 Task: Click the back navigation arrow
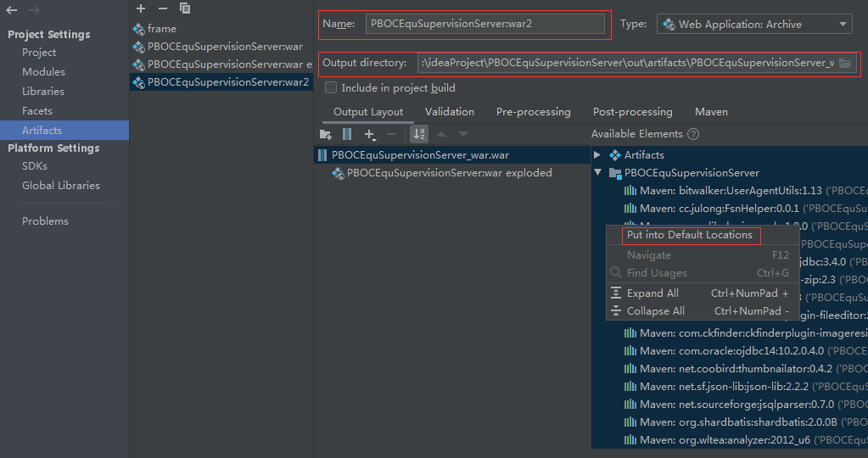pyautogui.click(x=12, y=10)
